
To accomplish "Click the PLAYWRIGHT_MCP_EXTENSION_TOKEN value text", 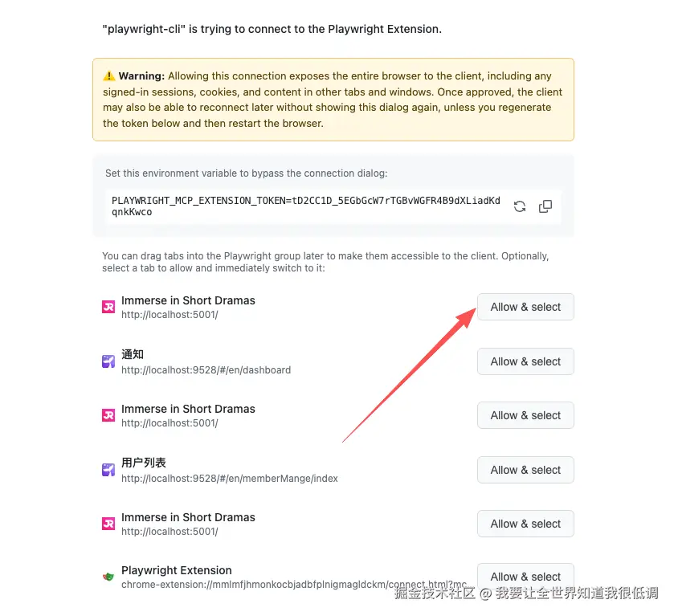I will pyautogui.click(x=305, y=206).
